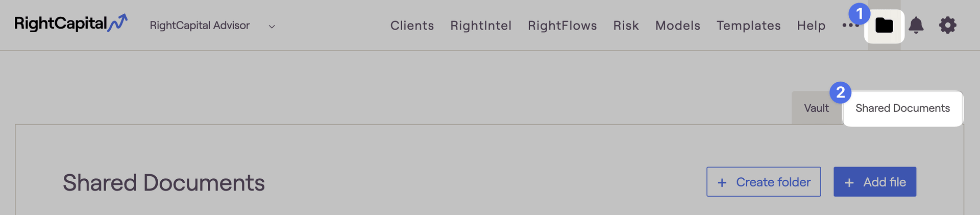Navigate to Models
This screenshot has height=215, width=980.
point(678,26)
